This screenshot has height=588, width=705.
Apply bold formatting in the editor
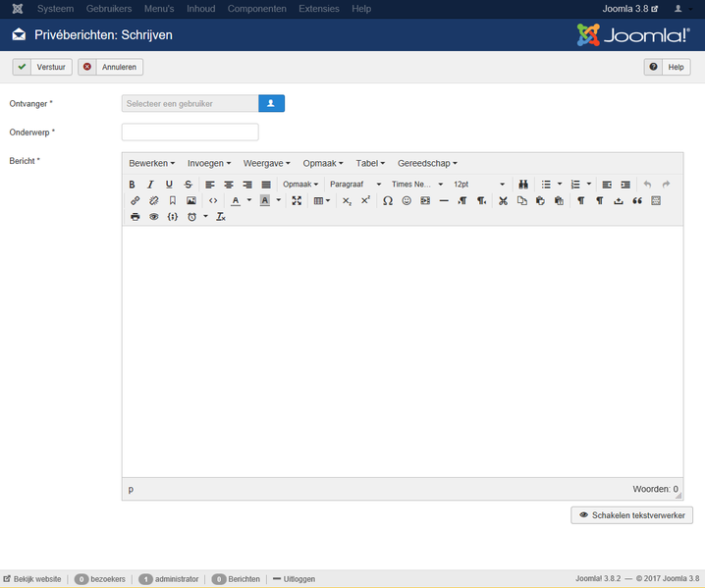pos(132,185)
